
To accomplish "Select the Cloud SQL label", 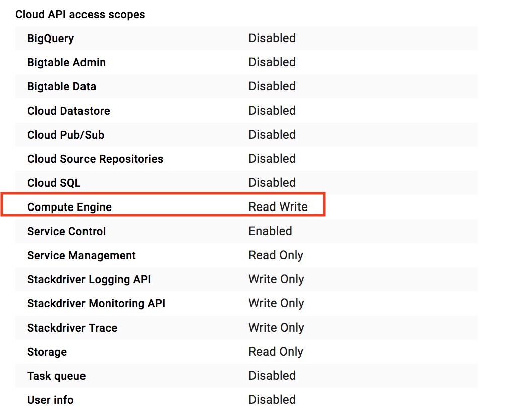I will coord(54,183).
